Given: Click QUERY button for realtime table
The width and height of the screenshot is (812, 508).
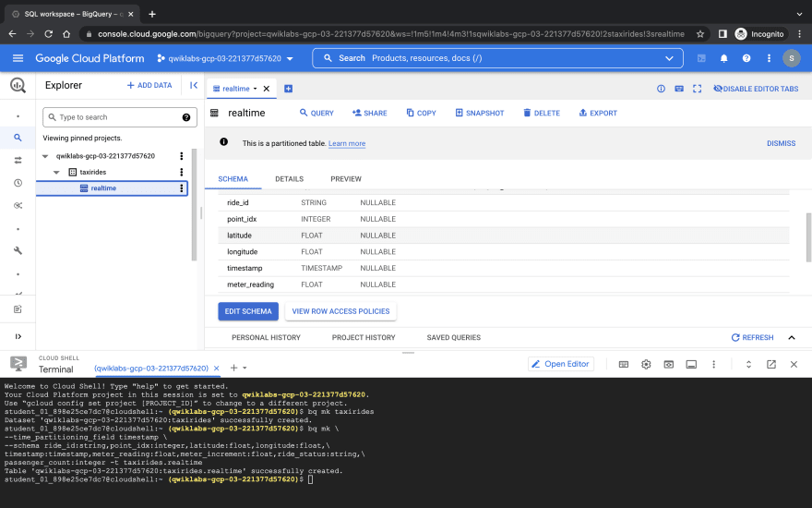Looking at the screenshot, I should pos(316,113).
